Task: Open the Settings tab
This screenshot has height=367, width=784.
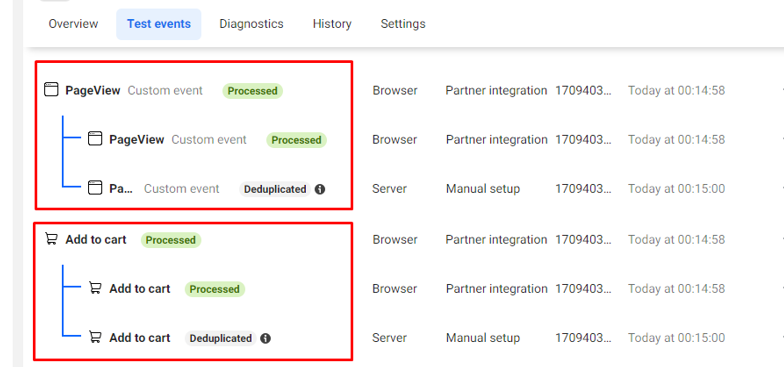Action: coord(403,24)
